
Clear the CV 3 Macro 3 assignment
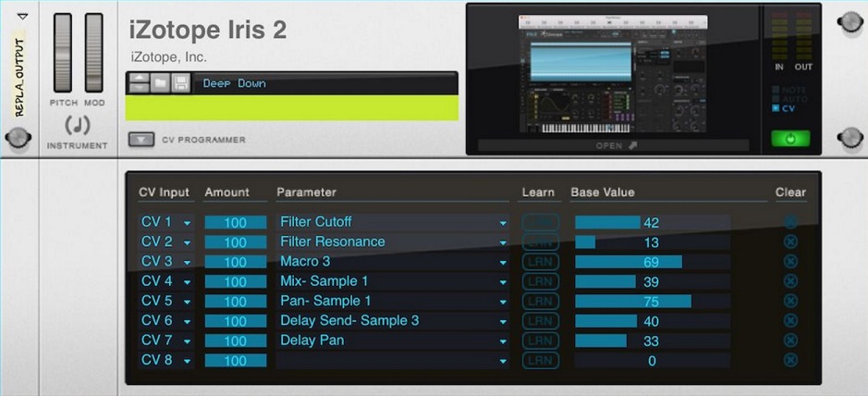(790, 262)
